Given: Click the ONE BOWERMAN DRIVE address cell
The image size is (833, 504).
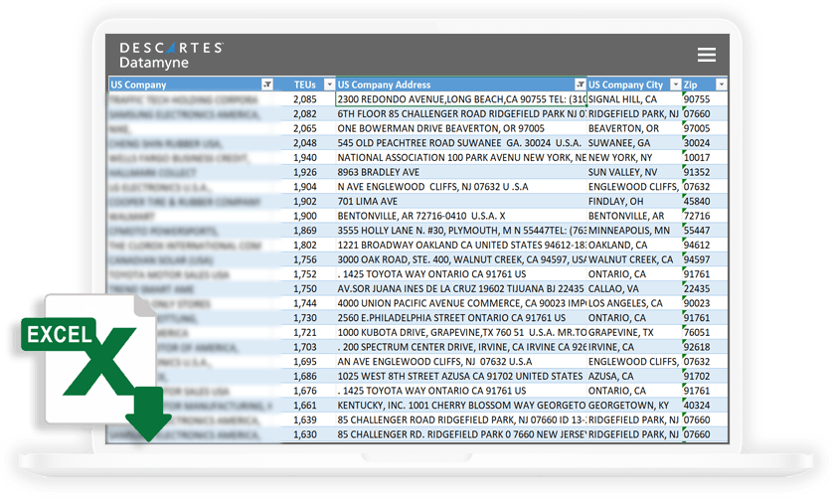Looking at the screenshot, I should [x=459, y=128].
